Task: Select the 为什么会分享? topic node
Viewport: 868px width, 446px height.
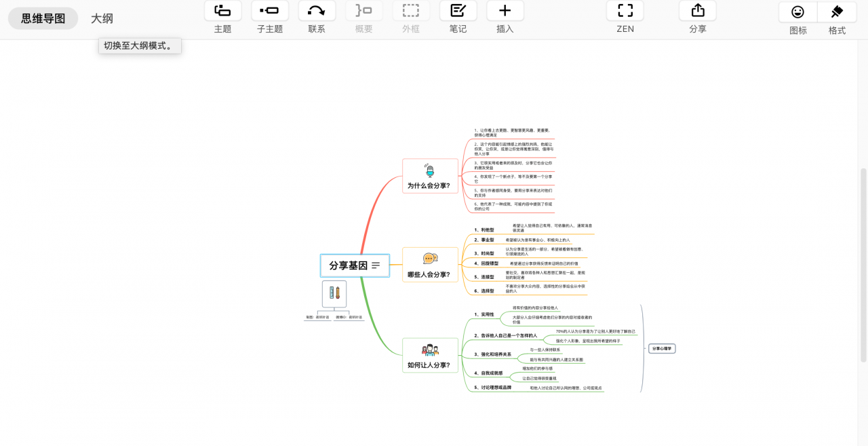Action: pyautogui.click(x=429, y=176)
